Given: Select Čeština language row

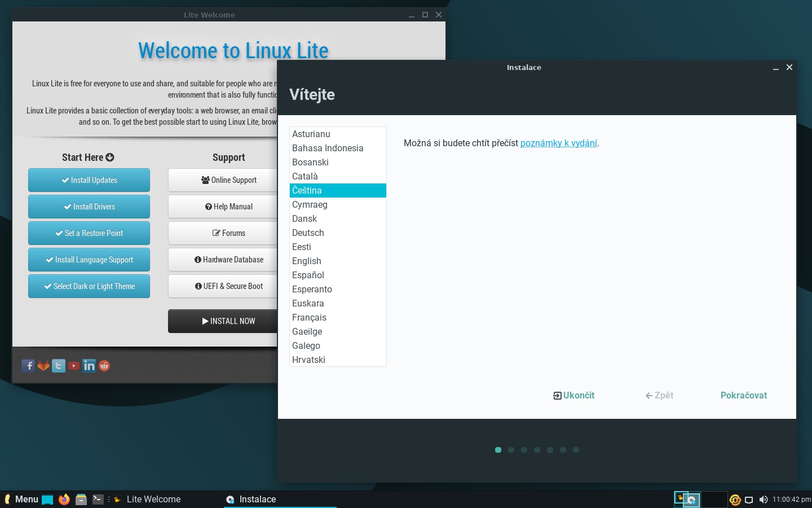Looking at the screenshot, I should pyautogui.click(x=338, y=190).
